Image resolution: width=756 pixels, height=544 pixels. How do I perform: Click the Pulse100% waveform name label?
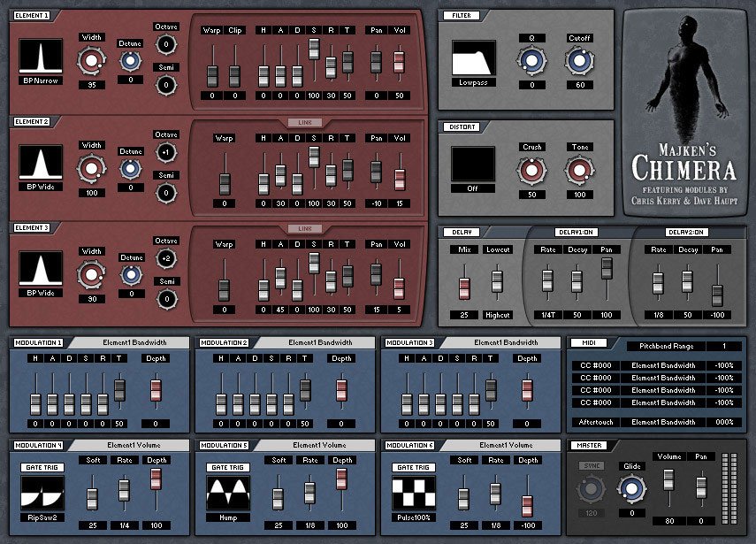click(x=414, y=517)
